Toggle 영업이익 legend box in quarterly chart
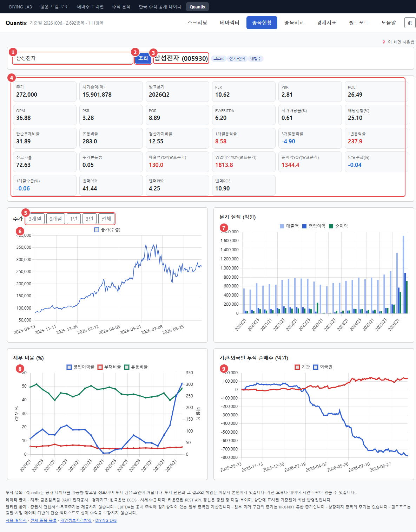The width and height of the screenshot is (416, 532). [304, 226]
